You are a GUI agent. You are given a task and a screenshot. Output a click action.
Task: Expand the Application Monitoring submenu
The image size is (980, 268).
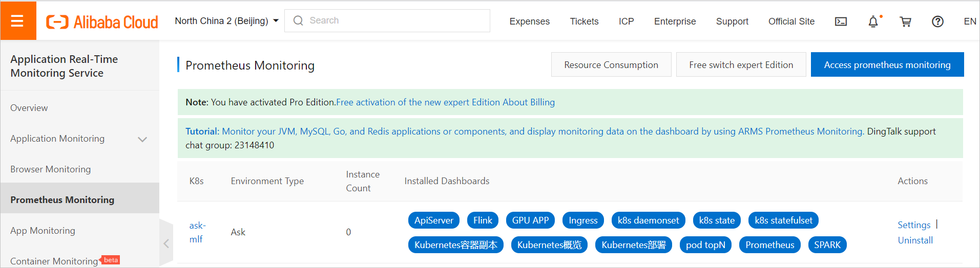(142, 139)
